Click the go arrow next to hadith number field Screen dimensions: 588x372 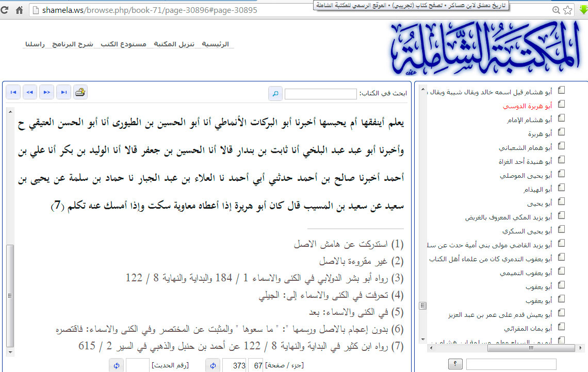[116, 365]
